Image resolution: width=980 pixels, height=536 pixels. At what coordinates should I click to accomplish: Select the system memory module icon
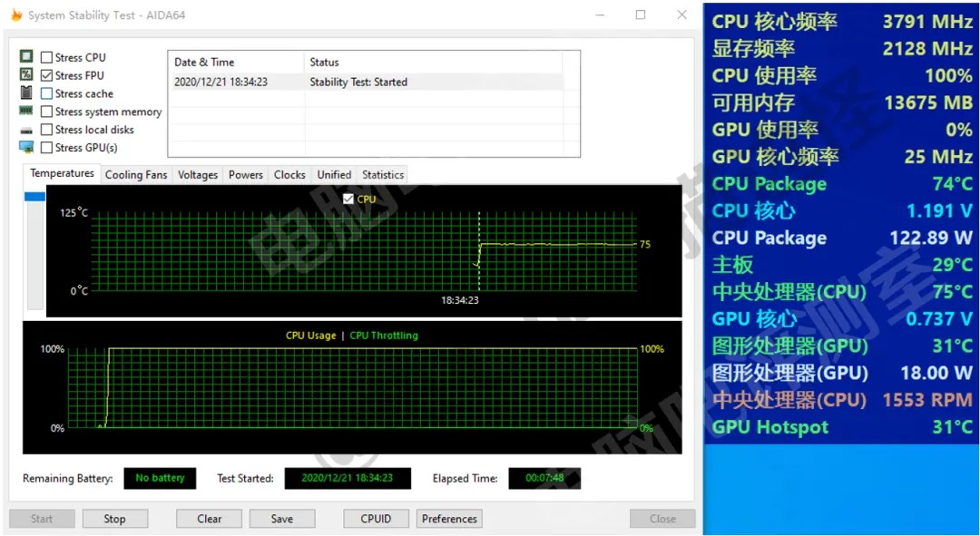26,111
